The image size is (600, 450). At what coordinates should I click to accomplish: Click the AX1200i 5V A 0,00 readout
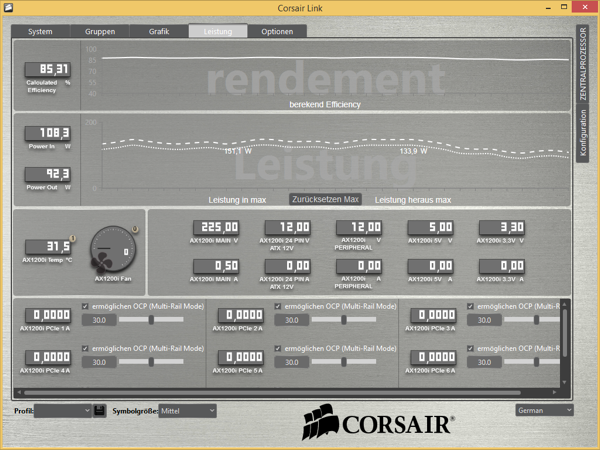click(x=430, y=266)
